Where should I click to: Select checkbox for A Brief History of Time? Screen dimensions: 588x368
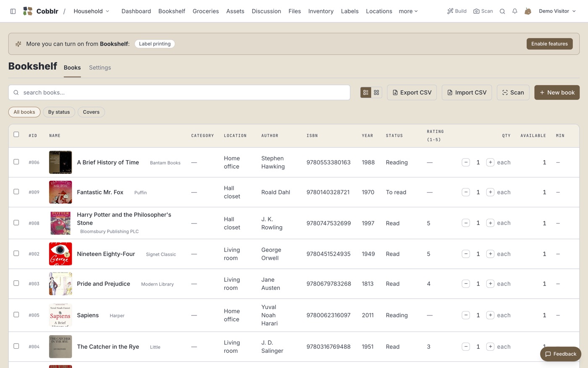coord(16,161)
